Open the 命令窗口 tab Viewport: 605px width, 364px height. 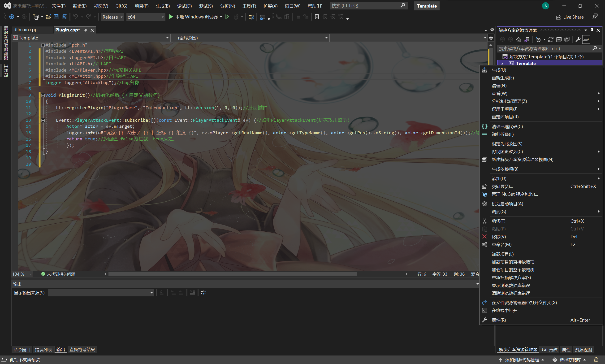click(x=22, y=350)
